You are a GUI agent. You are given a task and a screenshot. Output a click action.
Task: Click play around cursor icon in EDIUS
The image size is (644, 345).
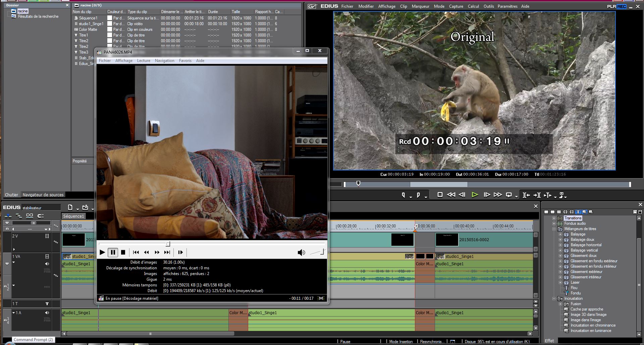click(x=548, y=195)
